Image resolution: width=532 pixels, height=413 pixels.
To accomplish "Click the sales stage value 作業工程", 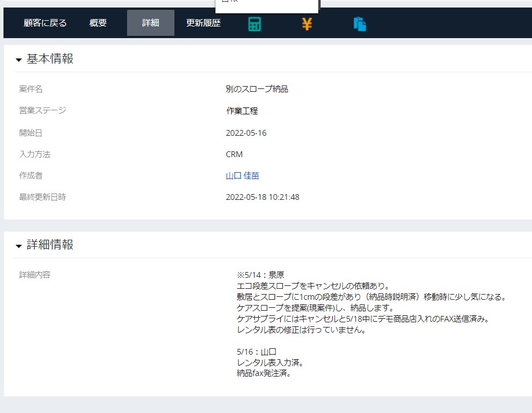I will [242, 111].
